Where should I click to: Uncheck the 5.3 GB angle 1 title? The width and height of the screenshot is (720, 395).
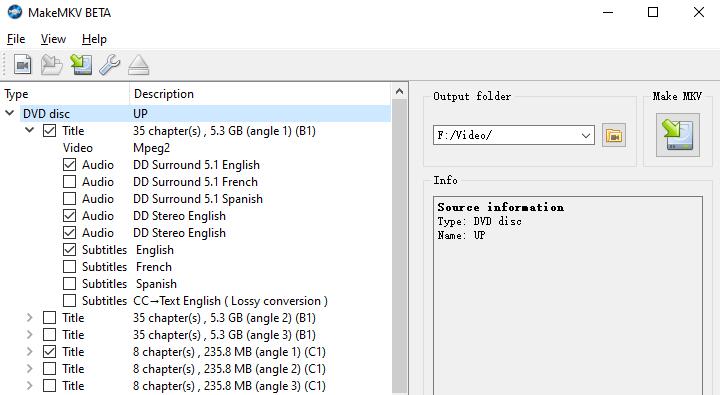pos(49,131)
